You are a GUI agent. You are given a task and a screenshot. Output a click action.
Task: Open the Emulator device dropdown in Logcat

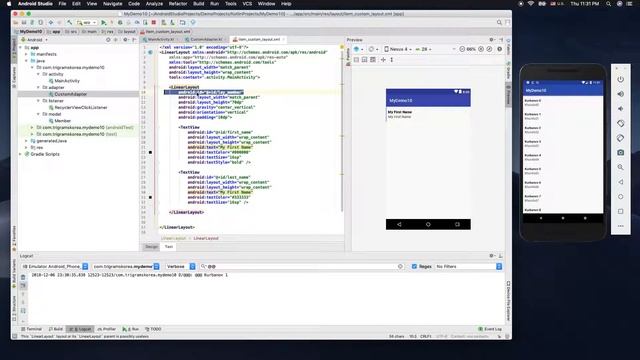(54, 266)
